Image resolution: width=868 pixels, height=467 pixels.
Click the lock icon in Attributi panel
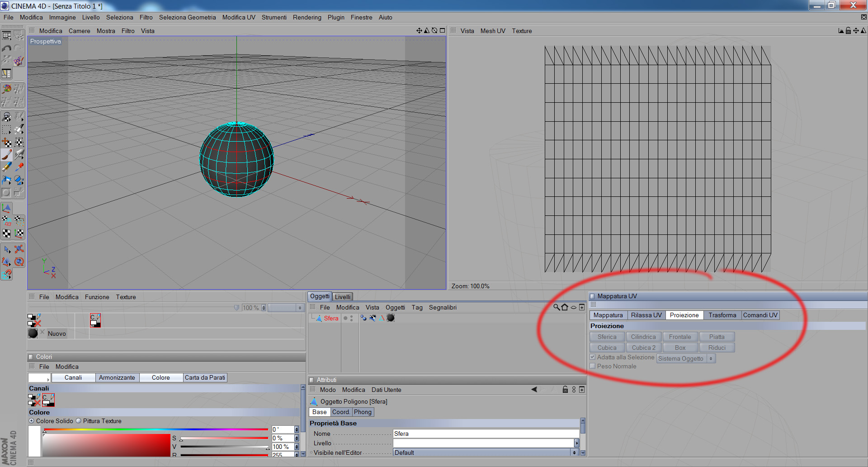coord(565,390)
